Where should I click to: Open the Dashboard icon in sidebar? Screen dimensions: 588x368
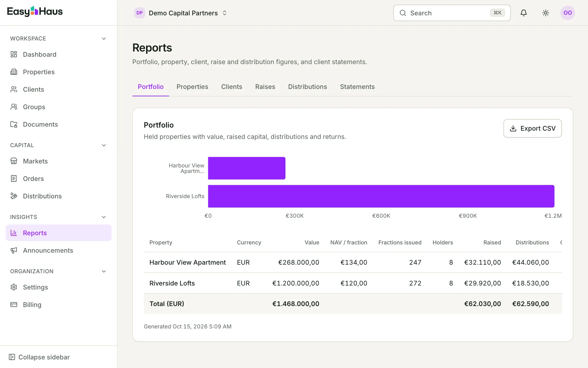[14, 54]
